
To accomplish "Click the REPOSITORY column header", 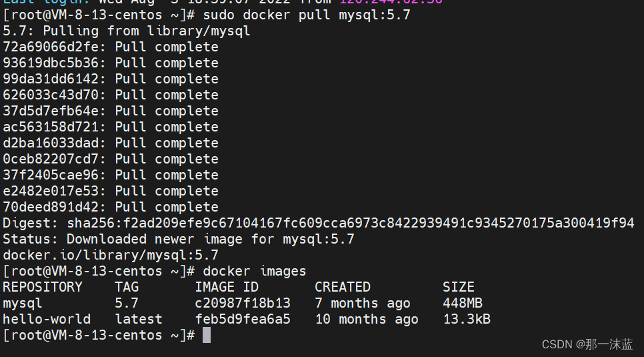I will pos(43,287).
